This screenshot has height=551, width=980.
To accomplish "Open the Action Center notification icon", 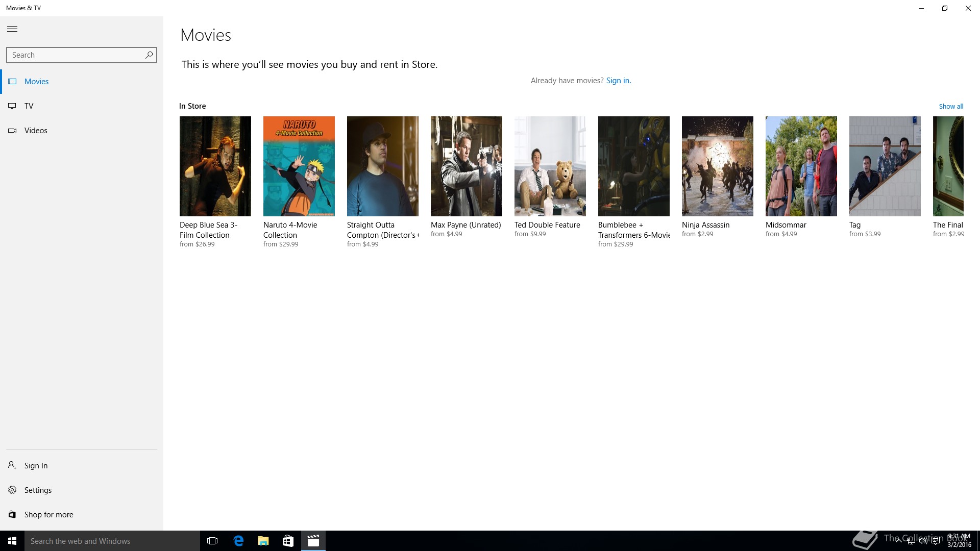I will [936, 541].
